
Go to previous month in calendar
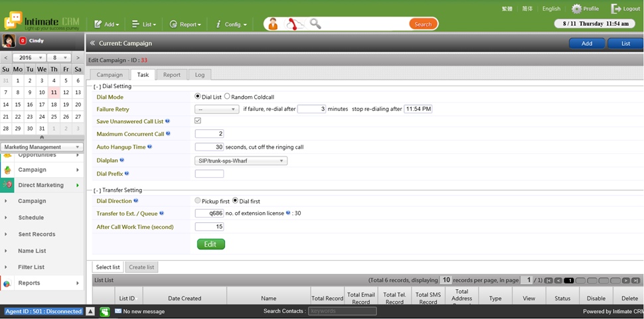click(6, 58)
